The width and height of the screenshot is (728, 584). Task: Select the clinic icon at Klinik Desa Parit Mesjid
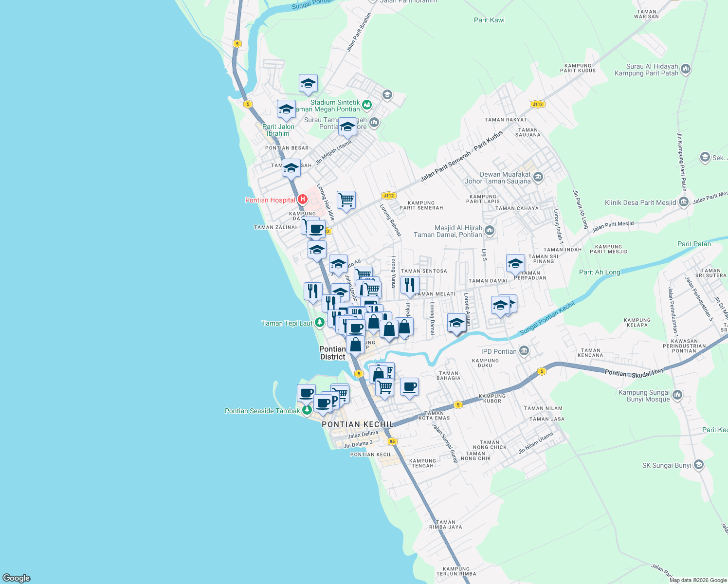point(683,201)
